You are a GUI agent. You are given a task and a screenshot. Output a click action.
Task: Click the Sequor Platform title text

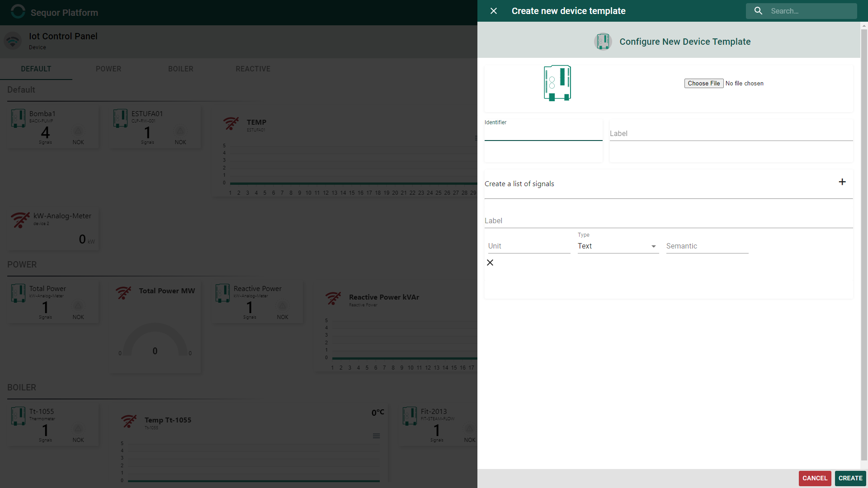pos(64,13)
